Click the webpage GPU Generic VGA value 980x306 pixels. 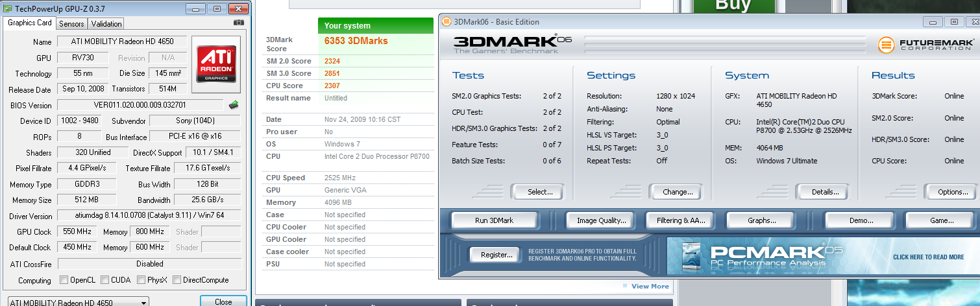pyautogui.click(x=345, y=190)
